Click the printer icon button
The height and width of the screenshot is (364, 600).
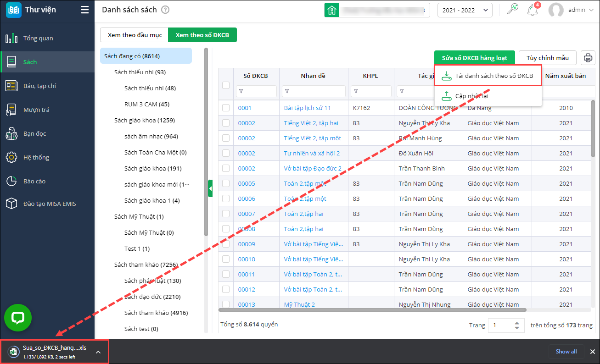(x=588, y=58)
